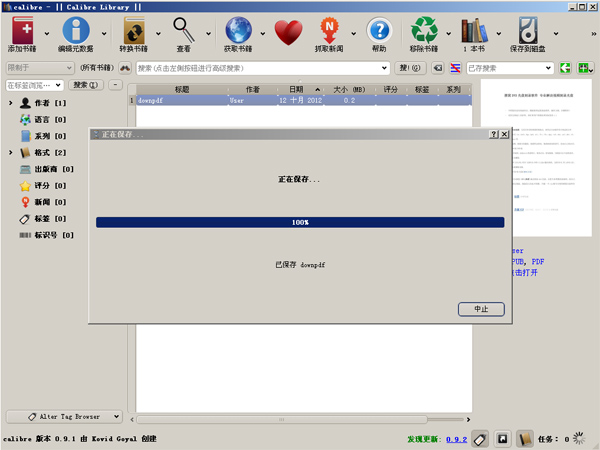Open dropdown arrow next to Add books
The height and width of the screenshot is (450, 600).
(47, 34)
